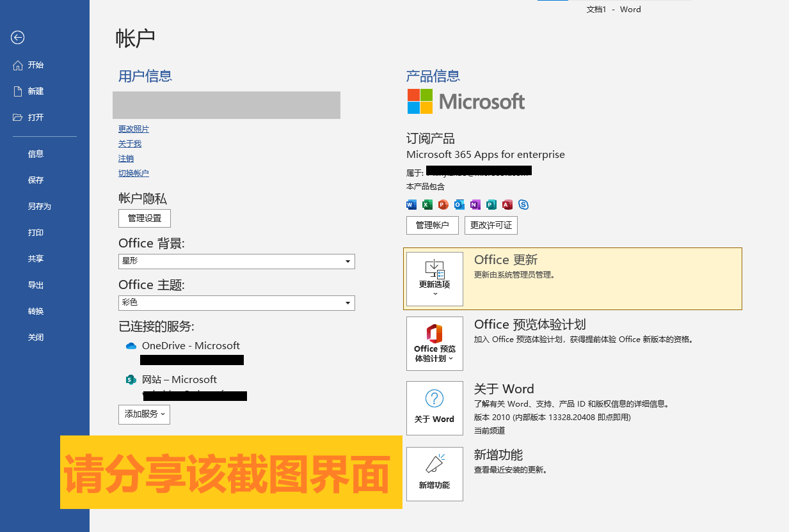Select 保存 in the sidebar
This screenshot has height=532, width=789.
click(36, 180)
